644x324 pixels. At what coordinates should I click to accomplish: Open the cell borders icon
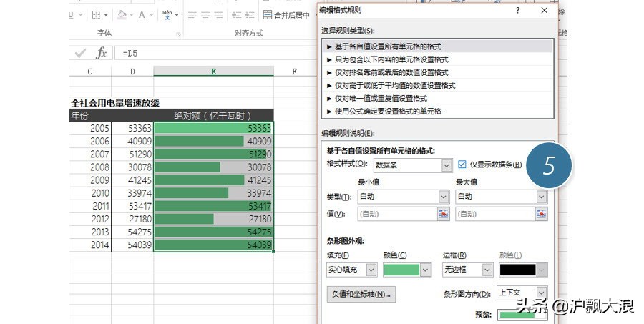96,15
